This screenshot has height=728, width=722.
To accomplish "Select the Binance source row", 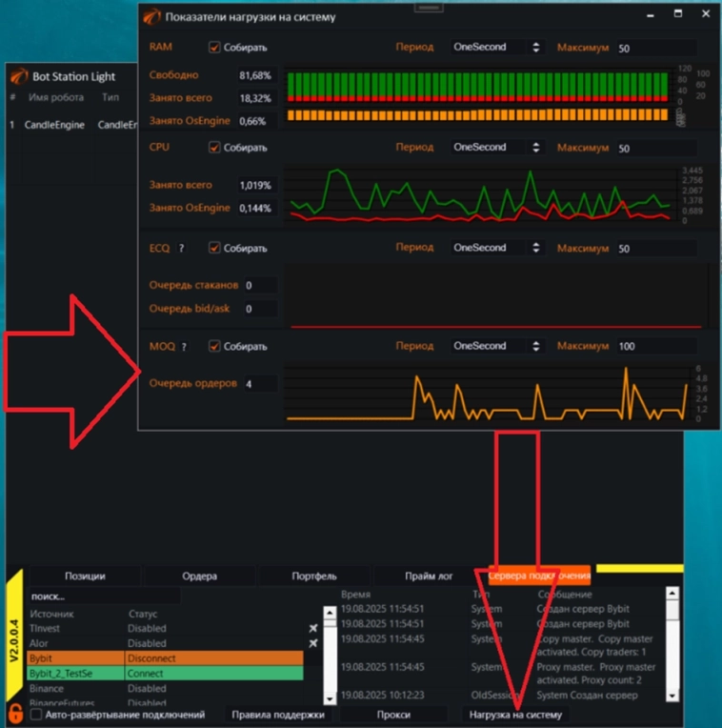I will point(166,689).
